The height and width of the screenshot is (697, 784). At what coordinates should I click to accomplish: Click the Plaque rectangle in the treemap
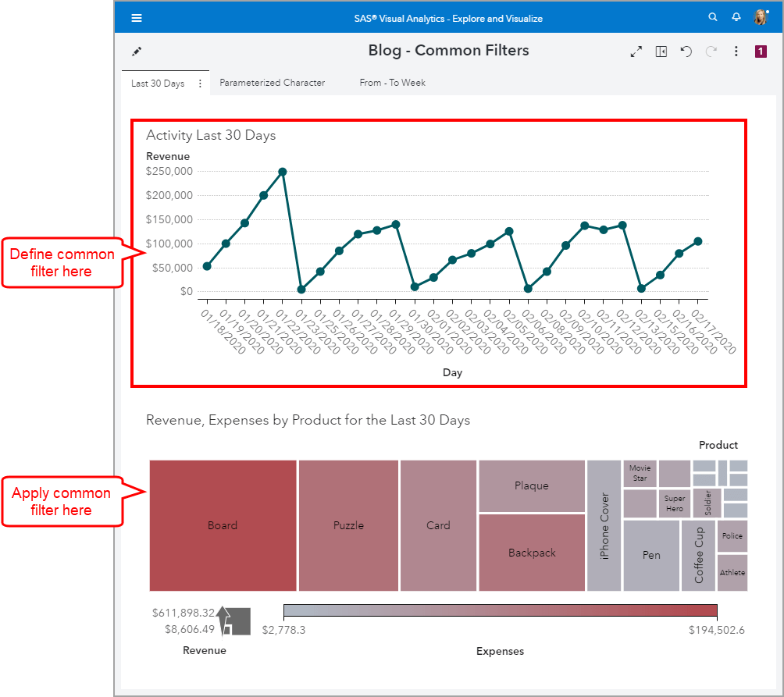[532, 485]
